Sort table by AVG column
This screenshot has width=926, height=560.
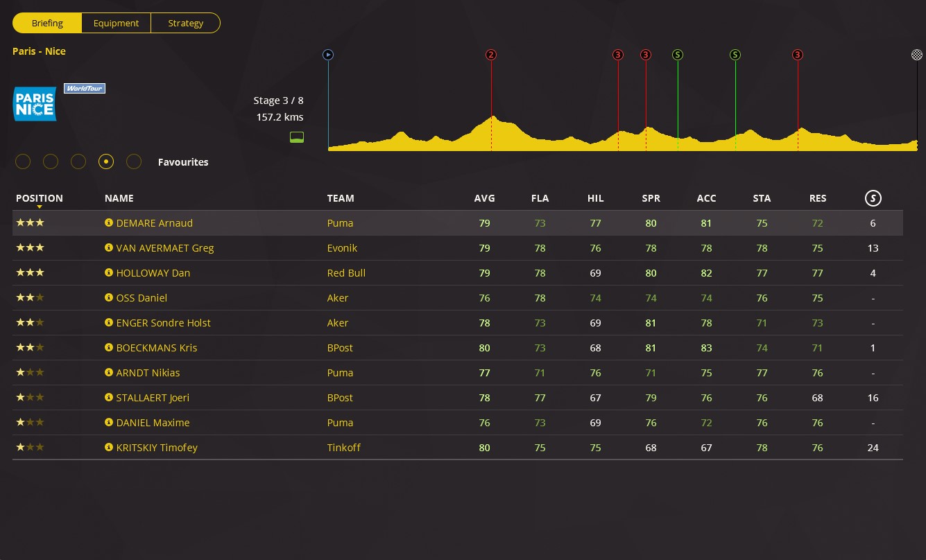[485, 198]
